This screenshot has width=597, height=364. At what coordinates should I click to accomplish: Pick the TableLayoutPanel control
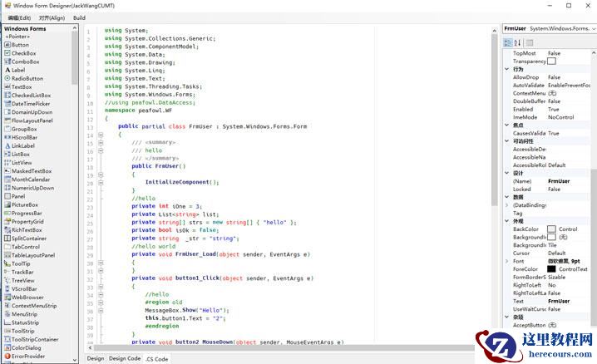29,255
